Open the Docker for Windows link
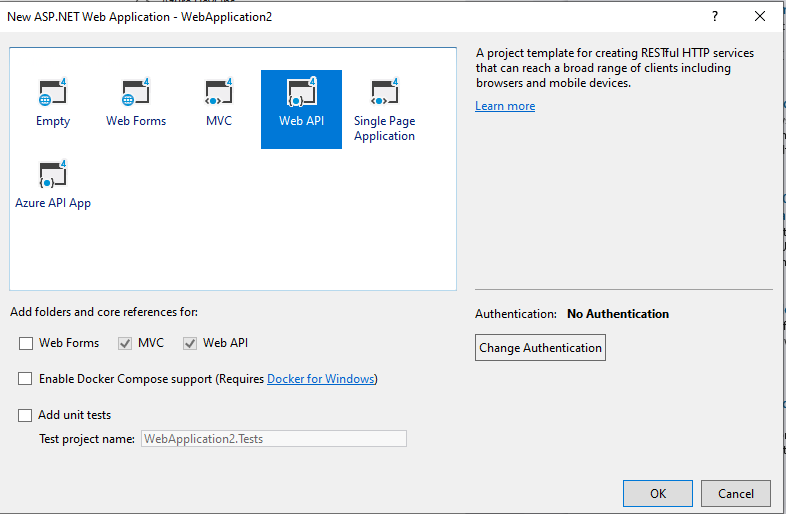786x514 pixels. [x=321, y=379]
